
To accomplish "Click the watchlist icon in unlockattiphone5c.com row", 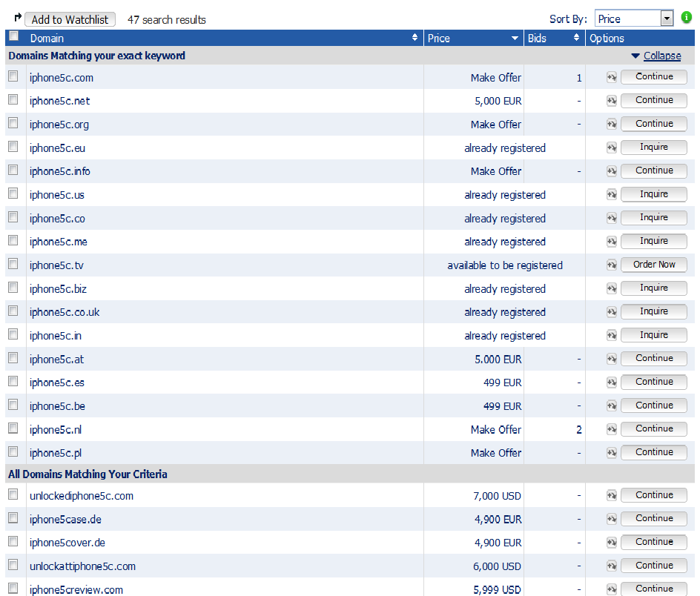I will pos(612,566).
